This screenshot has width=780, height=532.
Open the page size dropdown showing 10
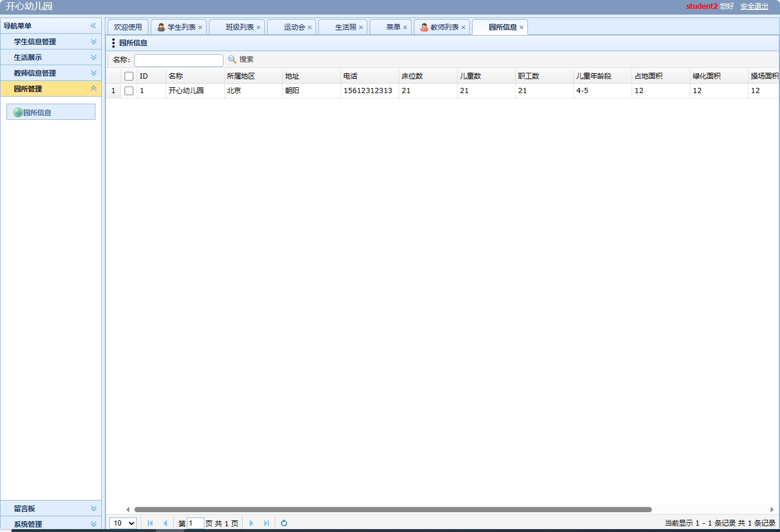[122, 523]
